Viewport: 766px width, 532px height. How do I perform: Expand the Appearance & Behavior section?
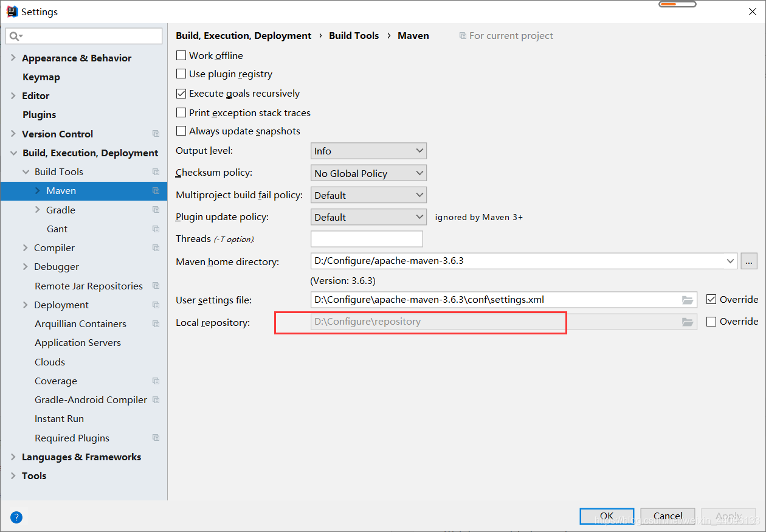[x=13, y=58]
